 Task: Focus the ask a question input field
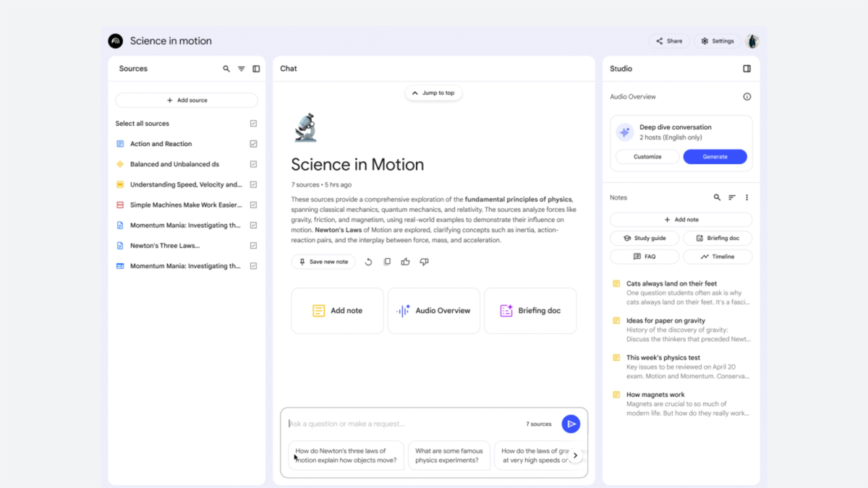(x=398, y=424)
